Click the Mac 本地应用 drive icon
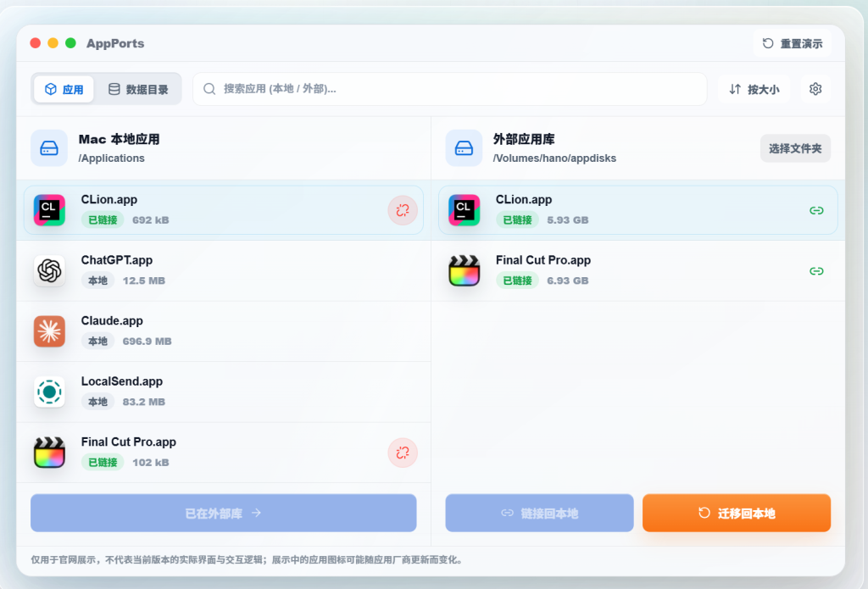The image size is (868, 589). 49,148
